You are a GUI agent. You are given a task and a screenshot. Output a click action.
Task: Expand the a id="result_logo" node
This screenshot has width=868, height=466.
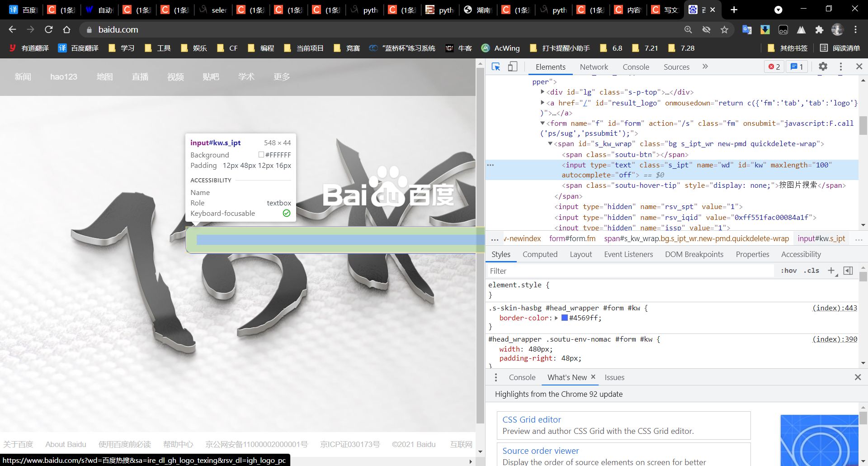(542, 103)
